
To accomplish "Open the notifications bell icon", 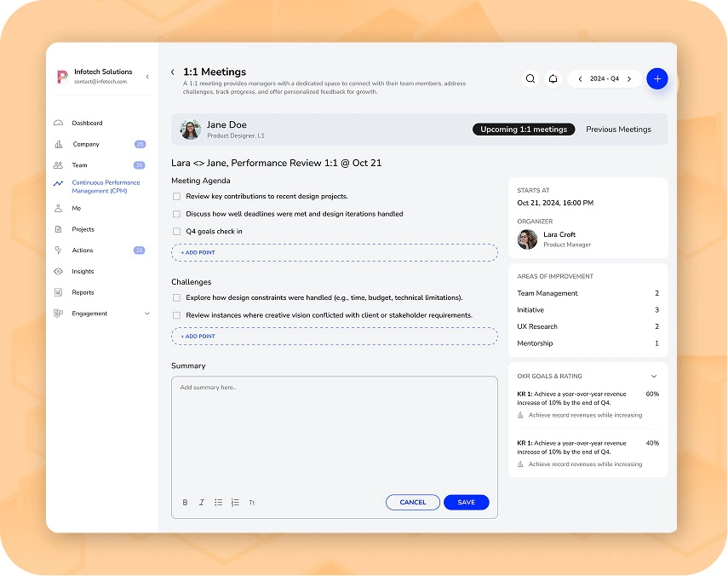I will [553, 78].
